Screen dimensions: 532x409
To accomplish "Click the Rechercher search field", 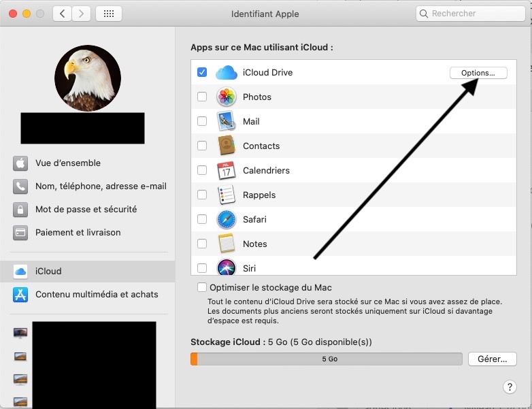I will click(x=471, y=14).
